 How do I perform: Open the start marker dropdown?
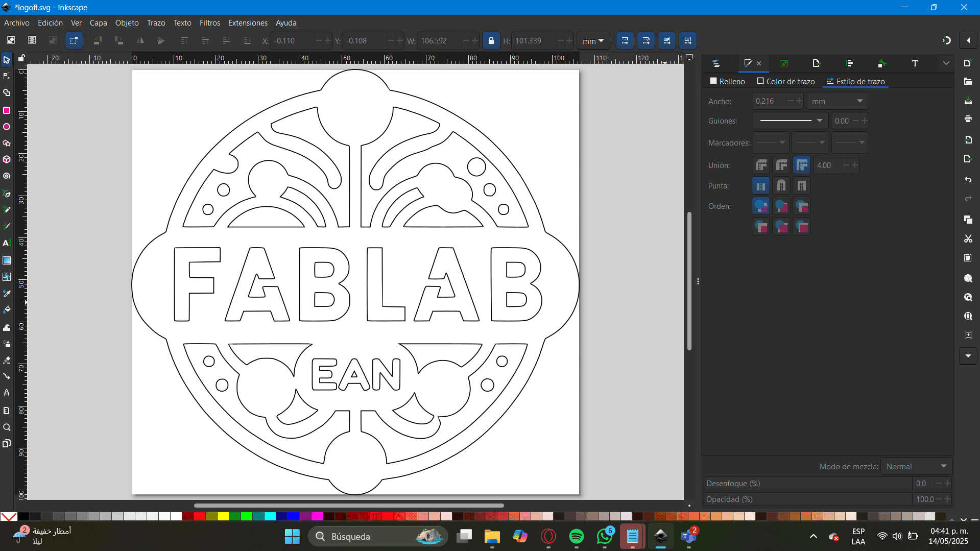(771, 143)
